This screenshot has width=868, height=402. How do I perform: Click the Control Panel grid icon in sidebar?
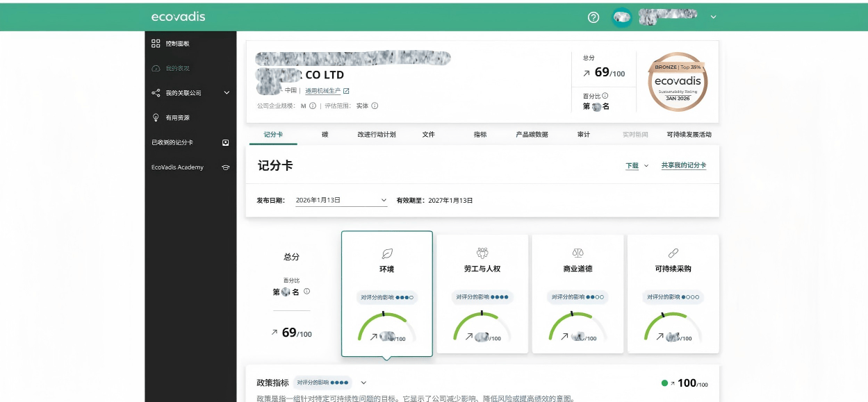tap(156, 44)
